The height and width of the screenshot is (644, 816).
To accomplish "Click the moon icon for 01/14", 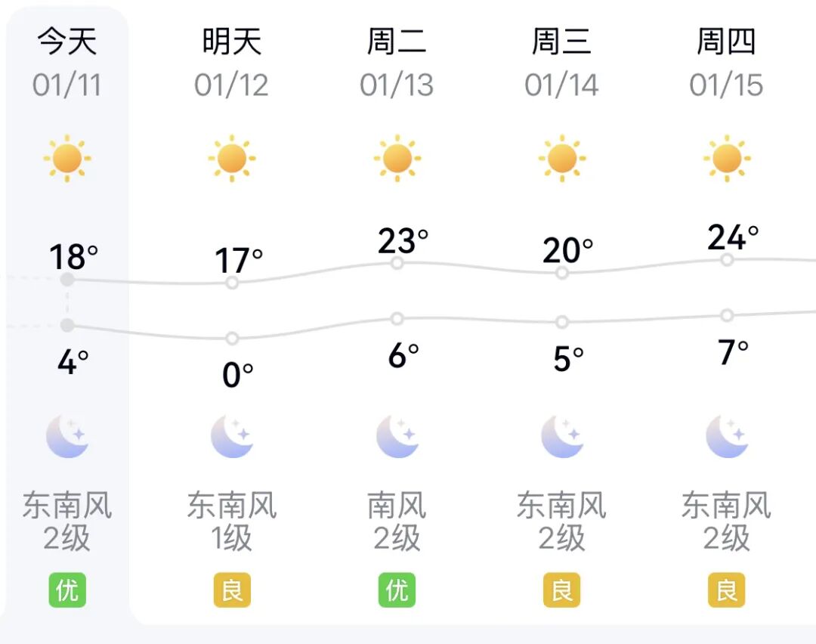I will coord(561,437).
